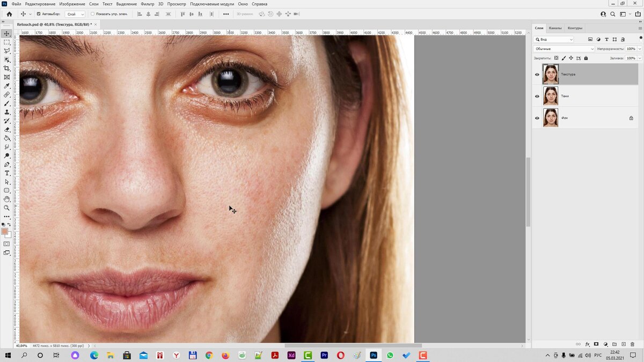
Task: Click the foreground color swatch
Action: point(5,231)
